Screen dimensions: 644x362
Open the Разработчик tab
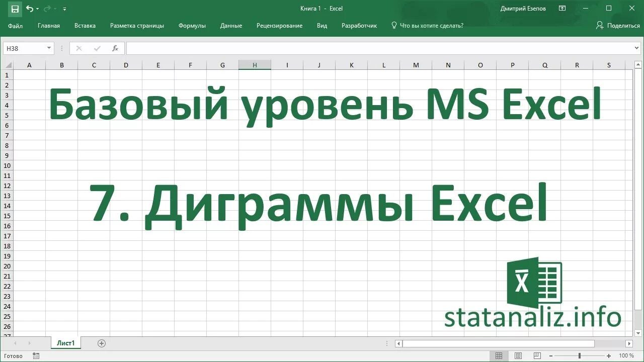tap(359, 26)
